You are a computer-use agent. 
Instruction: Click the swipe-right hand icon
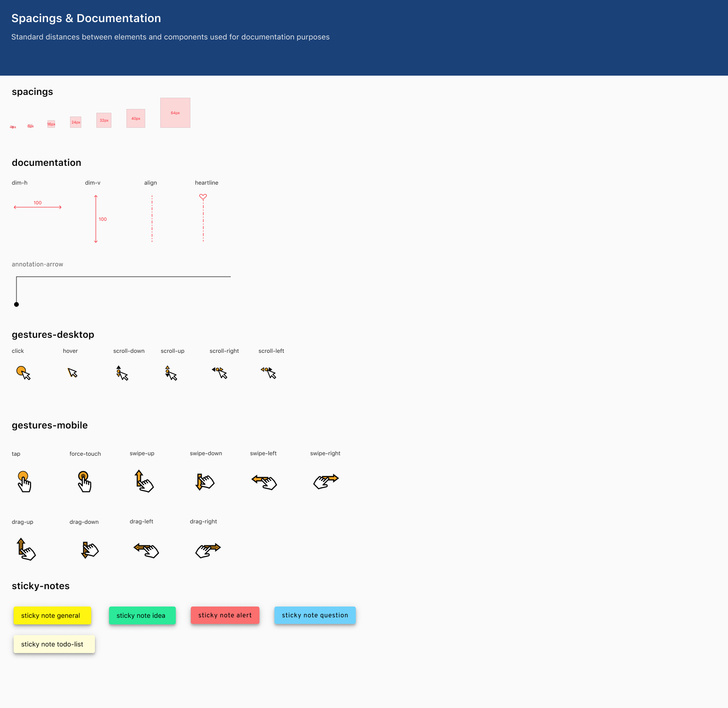tap(326, 482)
